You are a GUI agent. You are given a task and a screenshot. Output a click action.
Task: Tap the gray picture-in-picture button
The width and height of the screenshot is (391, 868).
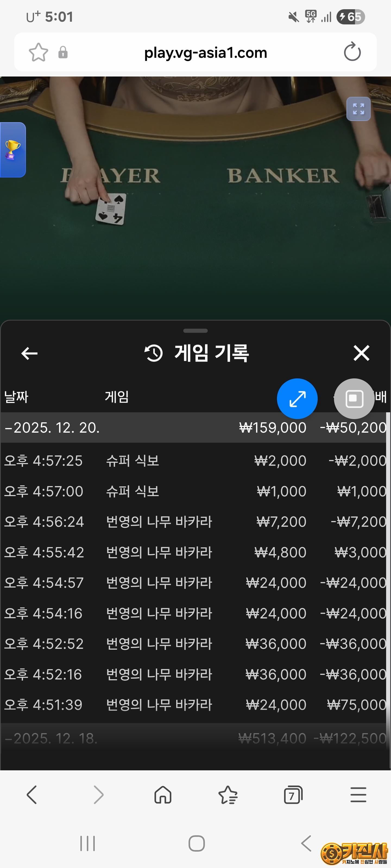coord(354,399)
